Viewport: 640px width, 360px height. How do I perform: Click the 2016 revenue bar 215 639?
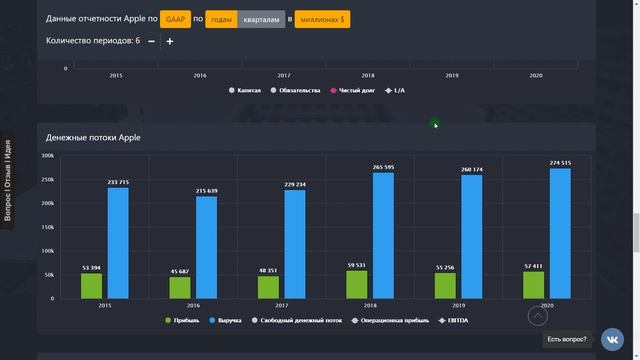[207, 247]
